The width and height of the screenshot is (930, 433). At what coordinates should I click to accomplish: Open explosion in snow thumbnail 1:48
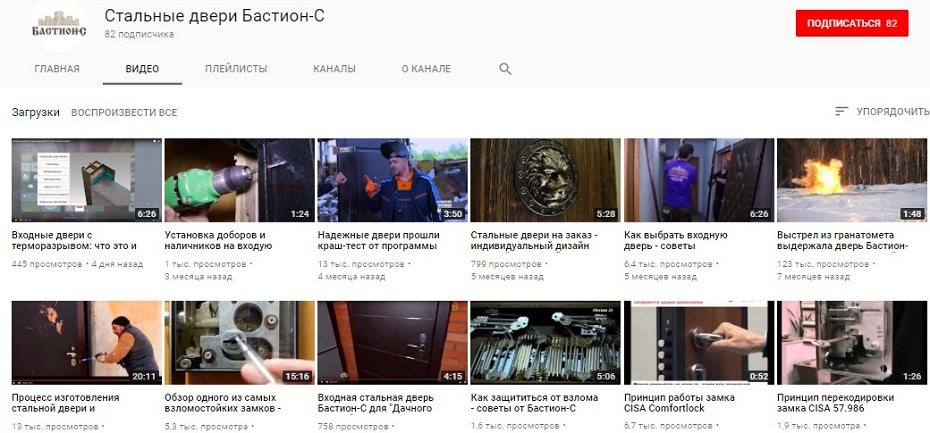[x=852, y=180]
